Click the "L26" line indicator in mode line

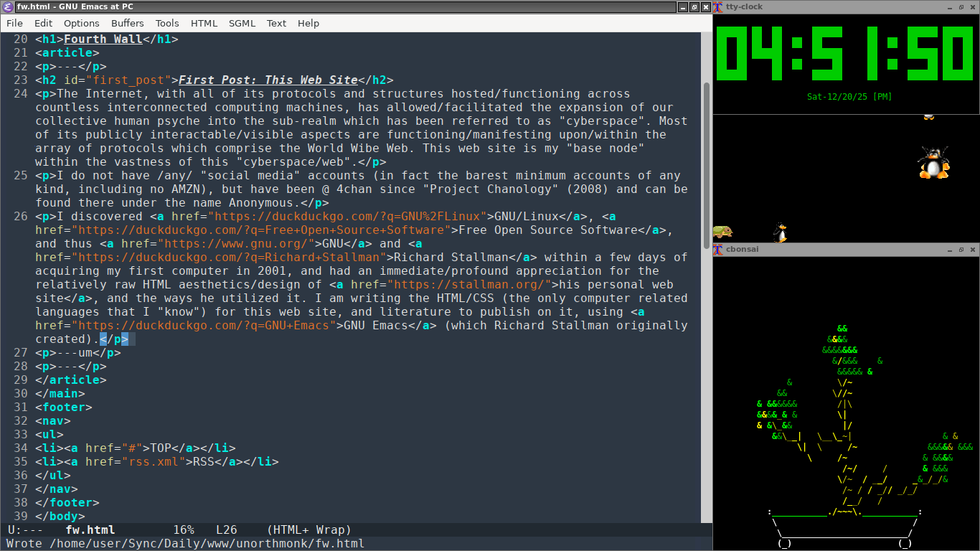point(227,529)
